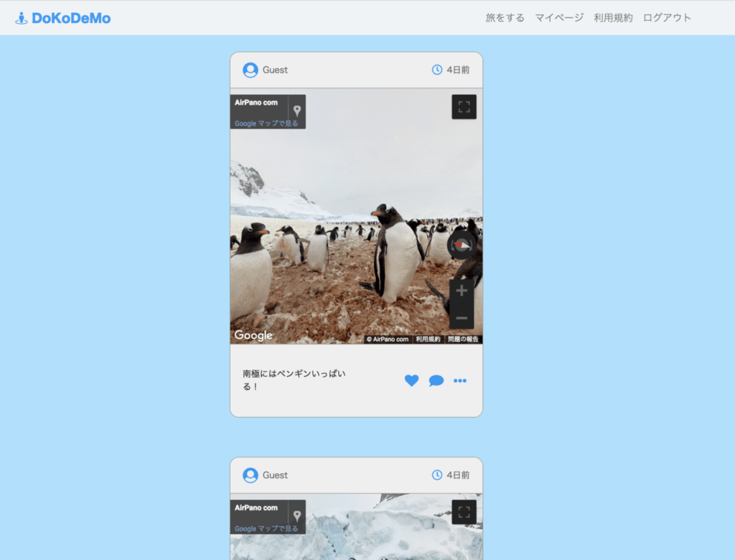Click the map pin icon in glacier panorama
Screen dimensions: 735x560
click(x=296, y=516)
